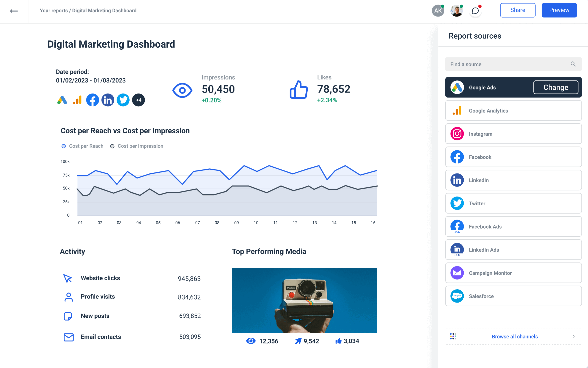Reveal the four hidden channels via +4 badge
Viewport: 588px width, 368px height.
coord(138,100)
